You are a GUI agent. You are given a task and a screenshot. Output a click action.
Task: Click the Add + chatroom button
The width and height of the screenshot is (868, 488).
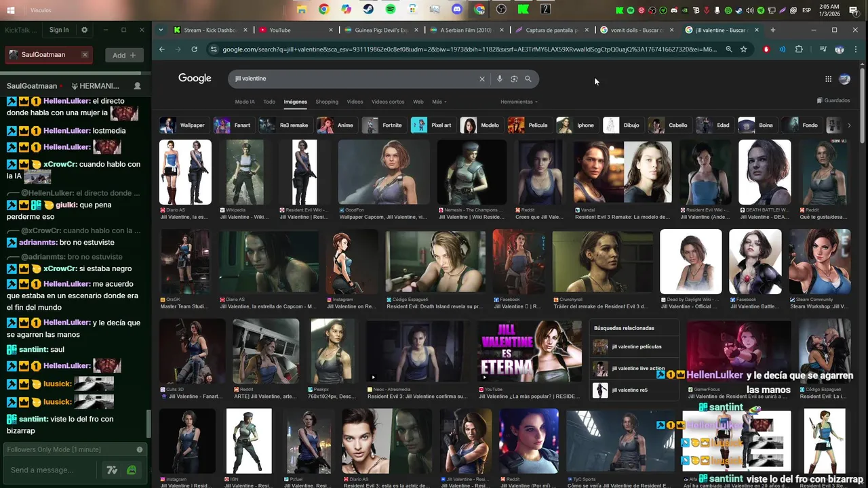124,55
